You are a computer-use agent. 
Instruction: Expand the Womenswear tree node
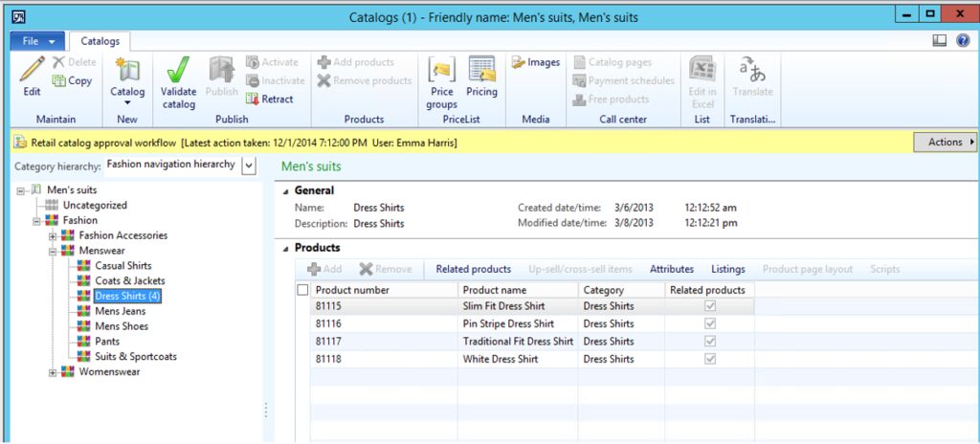54,372
